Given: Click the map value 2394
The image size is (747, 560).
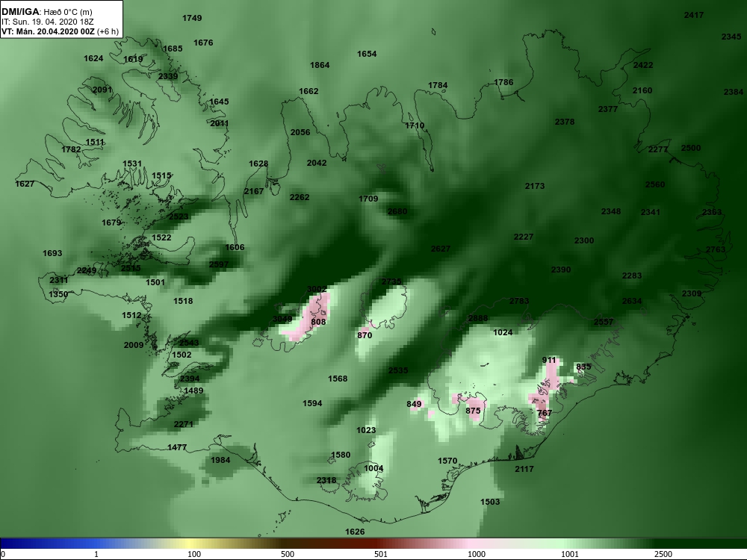Looking at the screenshot, I should [x=190, y=379].
